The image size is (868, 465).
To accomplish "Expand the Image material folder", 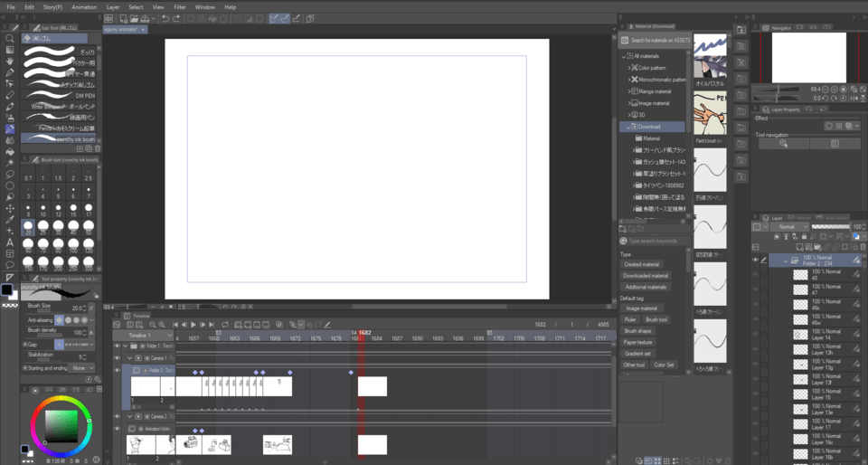I will click(x=629, y=103).
